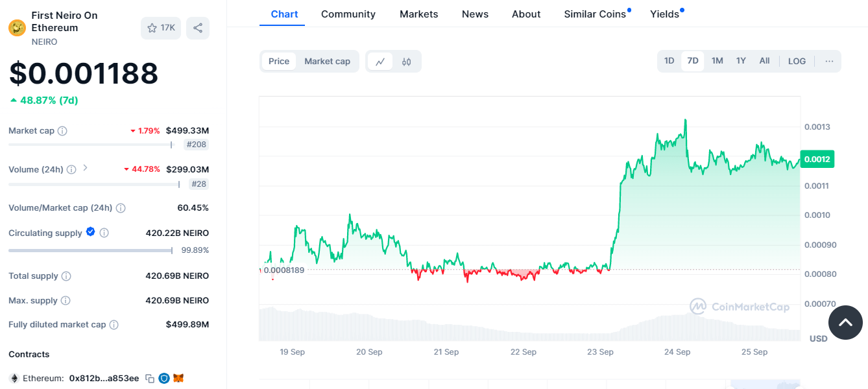
Task: Click the First Neiro On Ethereum title
Action: point(65,21)
